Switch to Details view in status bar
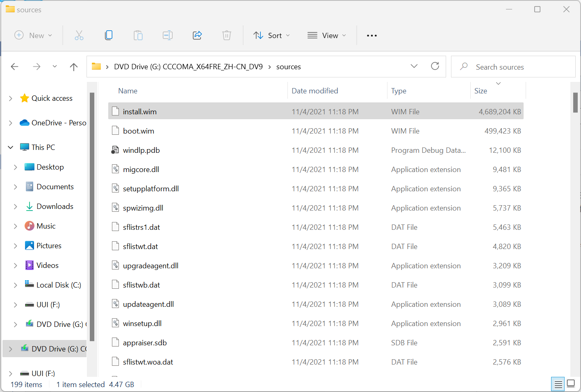 (558, 384)
